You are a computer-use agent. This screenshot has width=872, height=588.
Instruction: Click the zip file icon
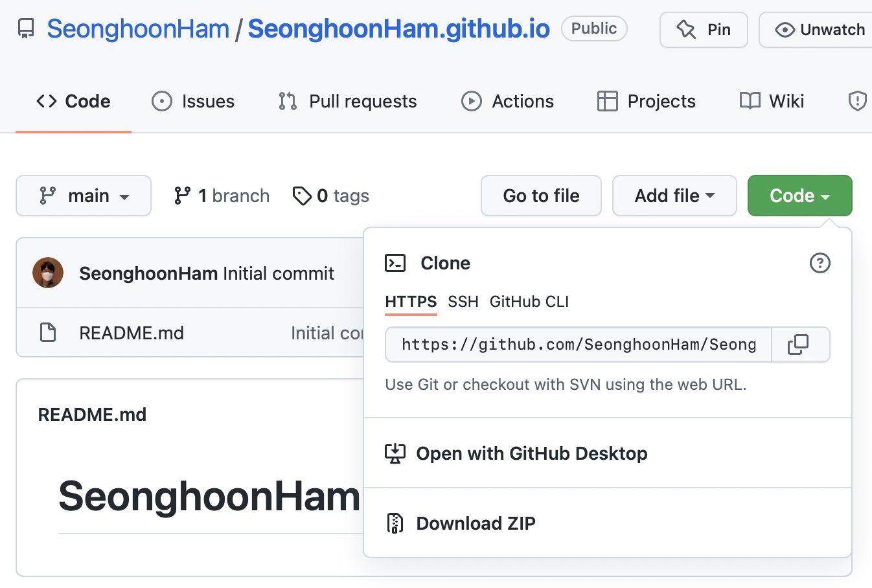pos(395,523)
